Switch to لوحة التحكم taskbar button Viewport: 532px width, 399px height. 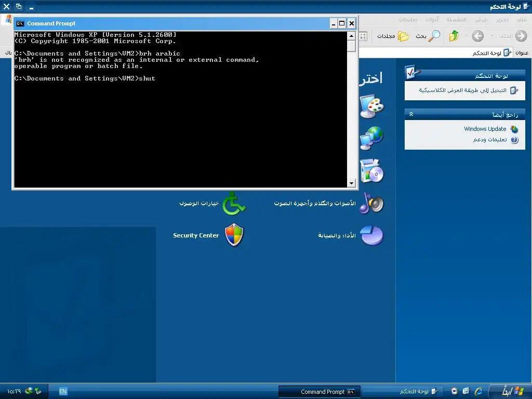pos(404,392)
